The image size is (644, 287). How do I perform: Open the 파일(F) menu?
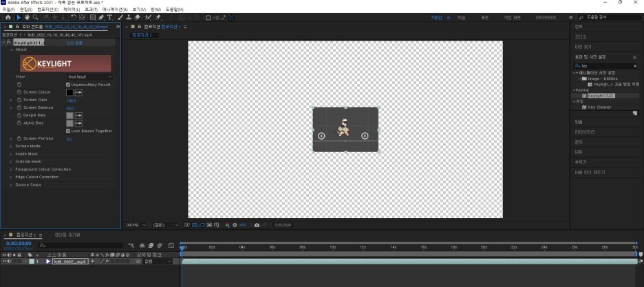click(9, 9)
